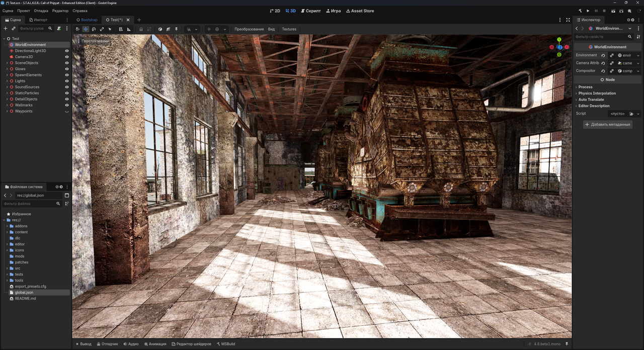This screenshot has width=644, height=350.
Task: Hide the Camera3D node
Action: tap(67, 57)
